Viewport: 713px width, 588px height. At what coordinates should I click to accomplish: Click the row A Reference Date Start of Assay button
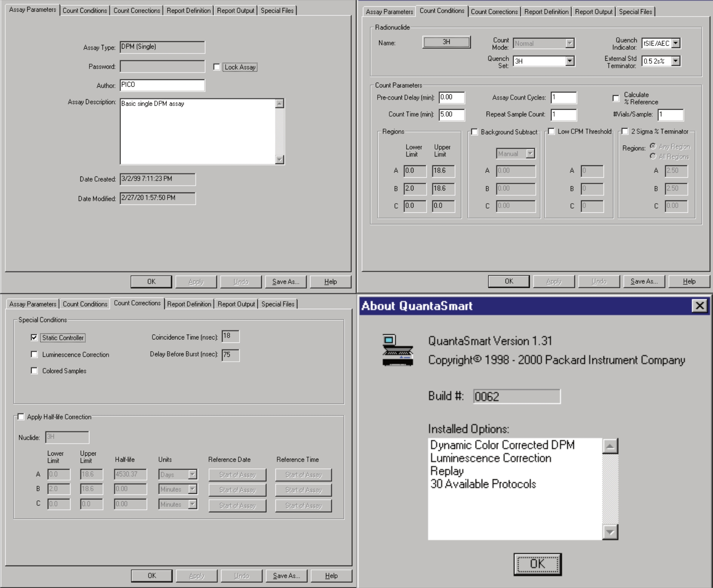pos(237,475)
